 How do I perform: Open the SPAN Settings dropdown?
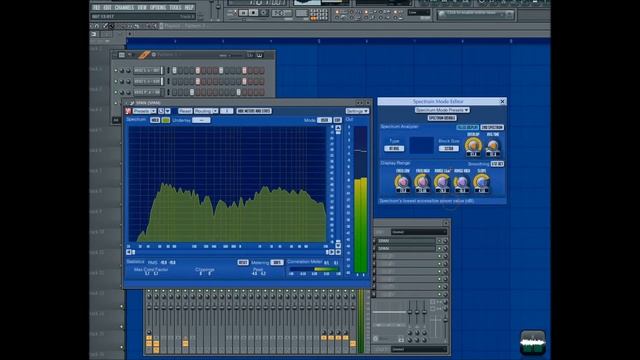click(x=357, y=111)
